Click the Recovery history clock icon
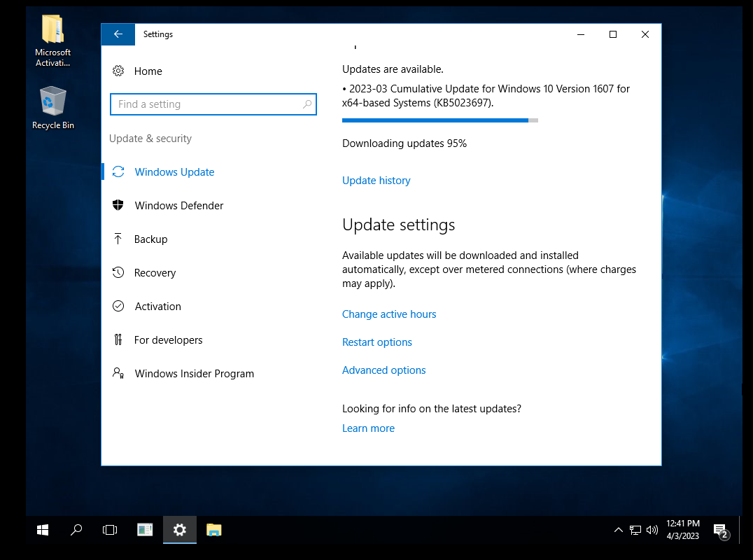This screenshot has height=560, width=753. pyautogui.click(x=118, y=273)
